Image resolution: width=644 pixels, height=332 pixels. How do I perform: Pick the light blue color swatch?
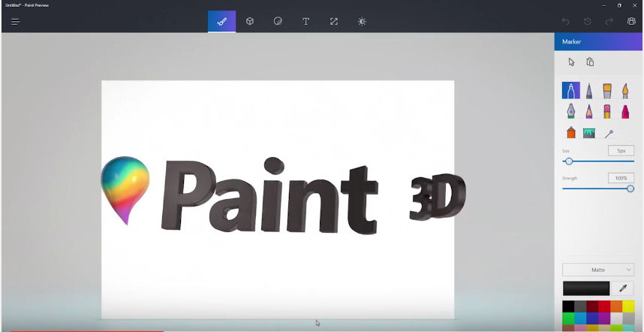(x=580, y=318)
